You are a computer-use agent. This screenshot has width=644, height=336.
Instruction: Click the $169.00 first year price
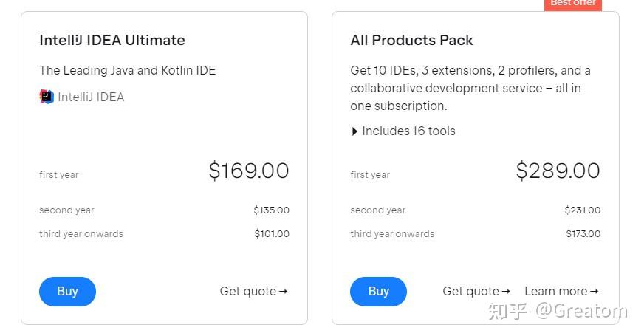248,171
